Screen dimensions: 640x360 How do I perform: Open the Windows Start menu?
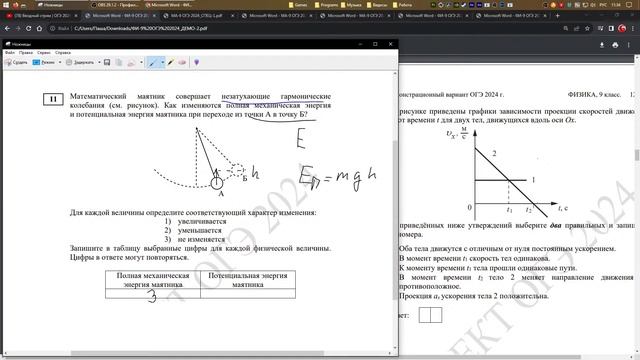pos(6,5)
